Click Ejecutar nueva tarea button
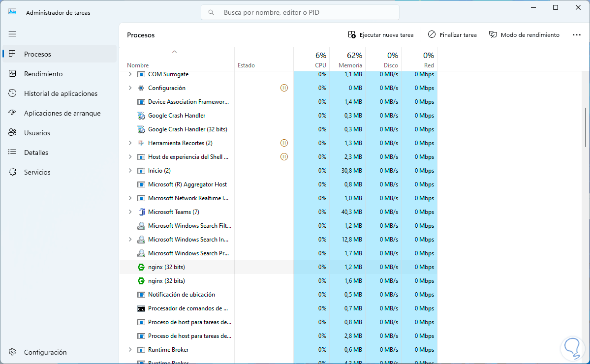Screen dimensions: 590x364 [x=381, y=35]
